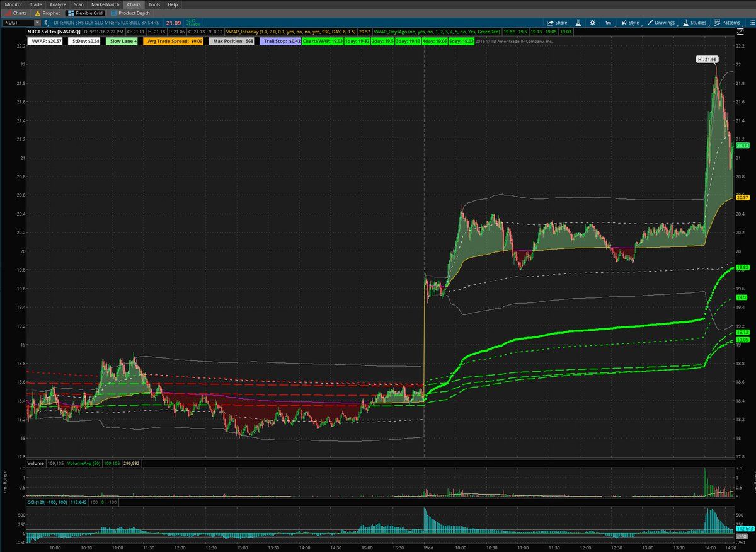756x552 pixels.
Task: Open the Help tab
Action: (173, 4)
